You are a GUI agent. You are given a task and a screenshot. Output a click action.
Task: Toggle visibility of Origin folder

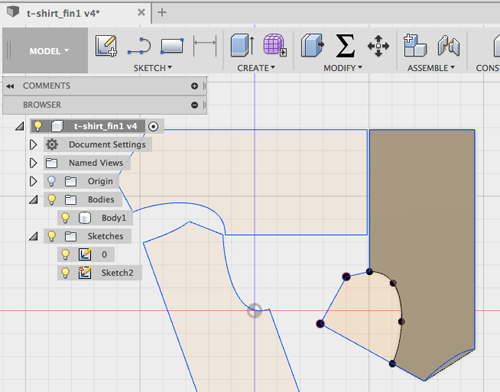click(51, 181)
